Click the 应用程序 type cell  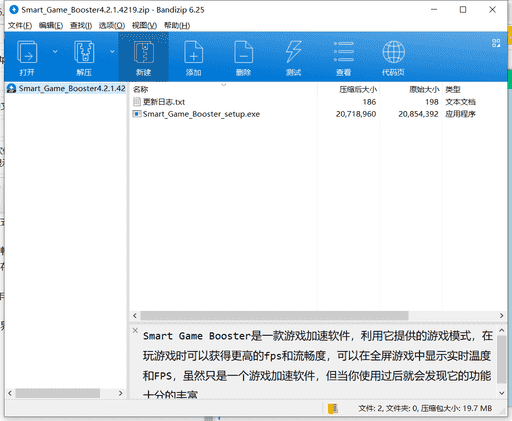460,114
